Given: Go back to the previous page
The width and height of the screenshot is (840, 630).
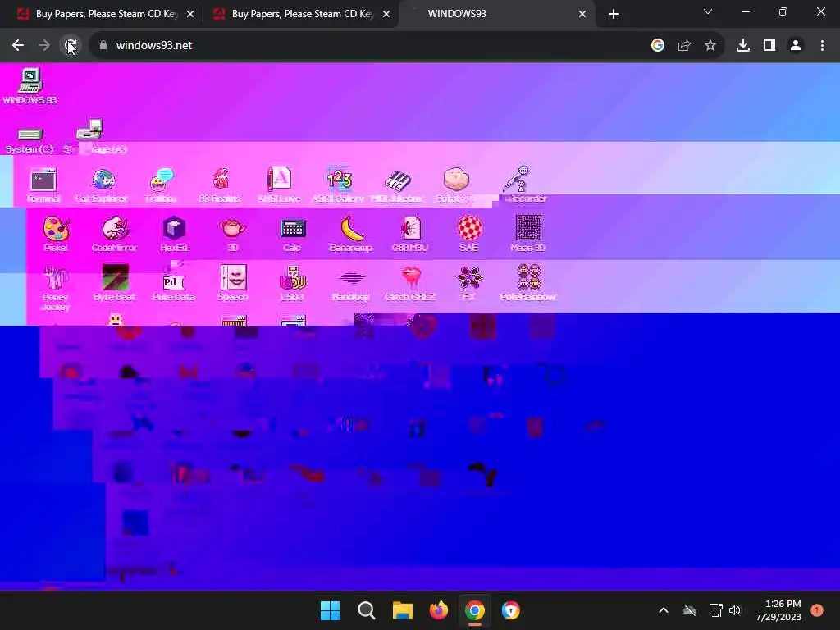Looking at the screenshot, I should pyautogui.click(x=18, y=46).
